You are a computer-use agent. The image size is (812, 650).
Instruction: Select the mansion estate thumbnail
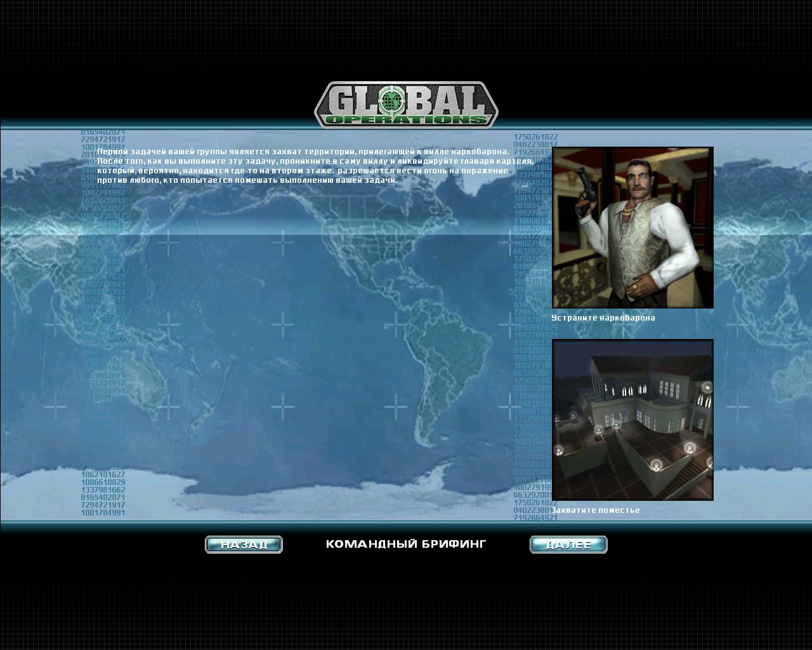pos(632,420)
